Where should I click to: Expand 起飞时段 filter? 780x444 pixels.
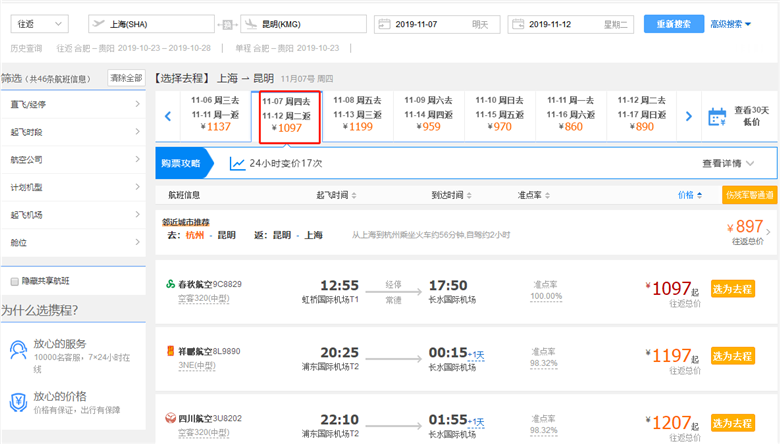click(73, 132)
